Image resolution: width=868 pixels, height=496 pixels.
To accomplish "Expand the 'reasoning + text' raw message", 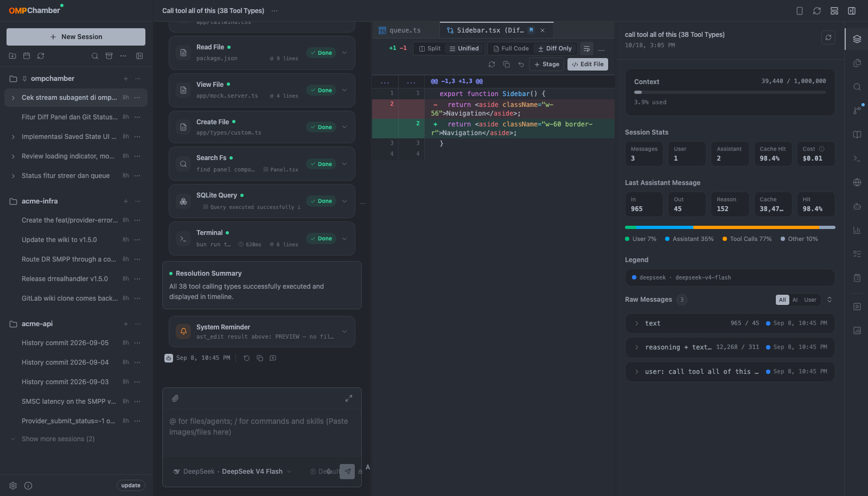I will [730, 347].
